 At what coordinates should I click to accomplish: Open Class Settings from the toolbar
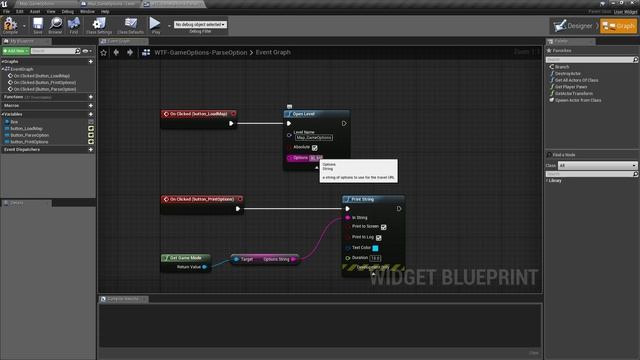coord(99,25)
